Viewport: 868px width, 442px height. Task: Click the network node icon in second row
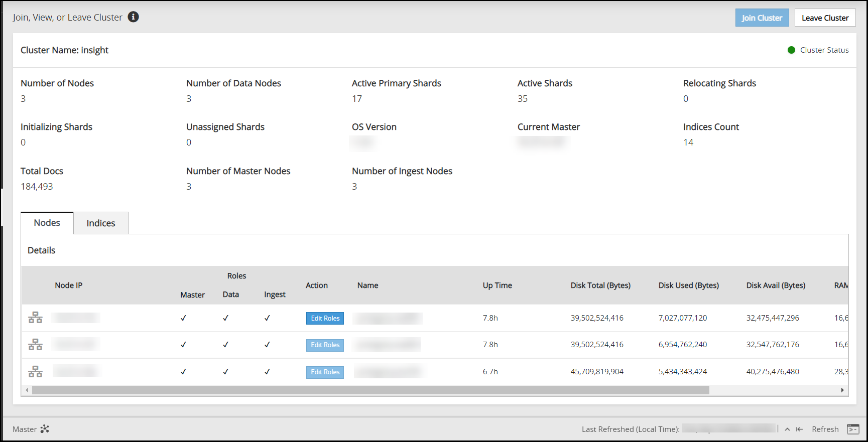[35, 345]
